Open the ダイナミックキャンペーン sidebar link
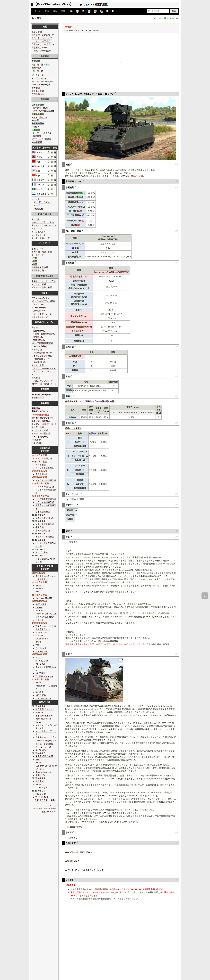 click(44, 226)
